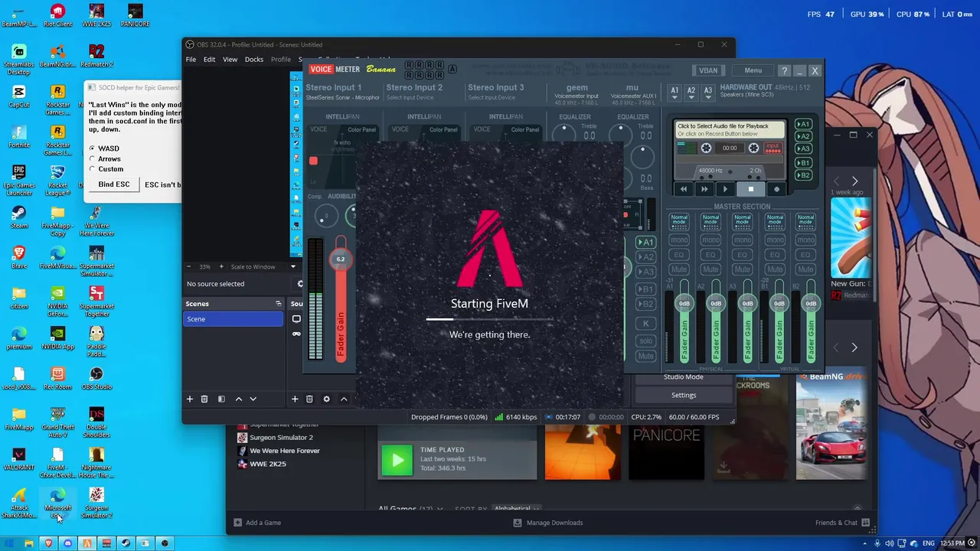Open Recycle Bin-style Rec Room desktop icon
The image size is (980, 551).
coord(57,378)
